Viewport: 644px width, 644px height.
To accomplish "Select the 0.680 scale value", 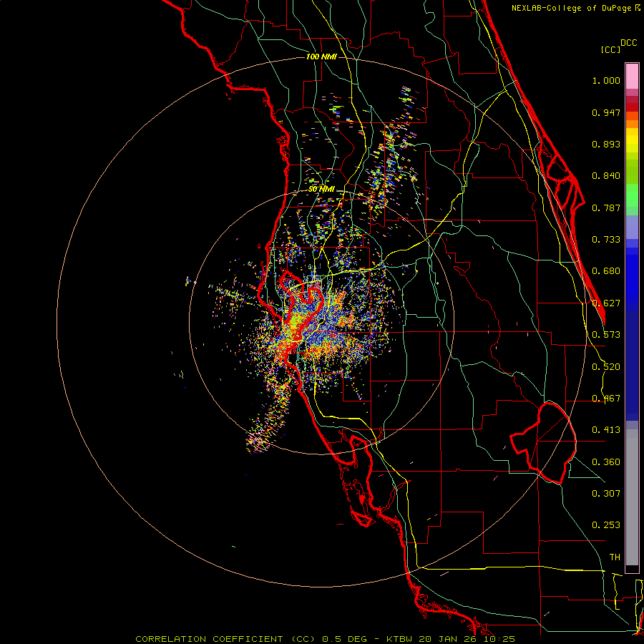I will pos(606,271).
